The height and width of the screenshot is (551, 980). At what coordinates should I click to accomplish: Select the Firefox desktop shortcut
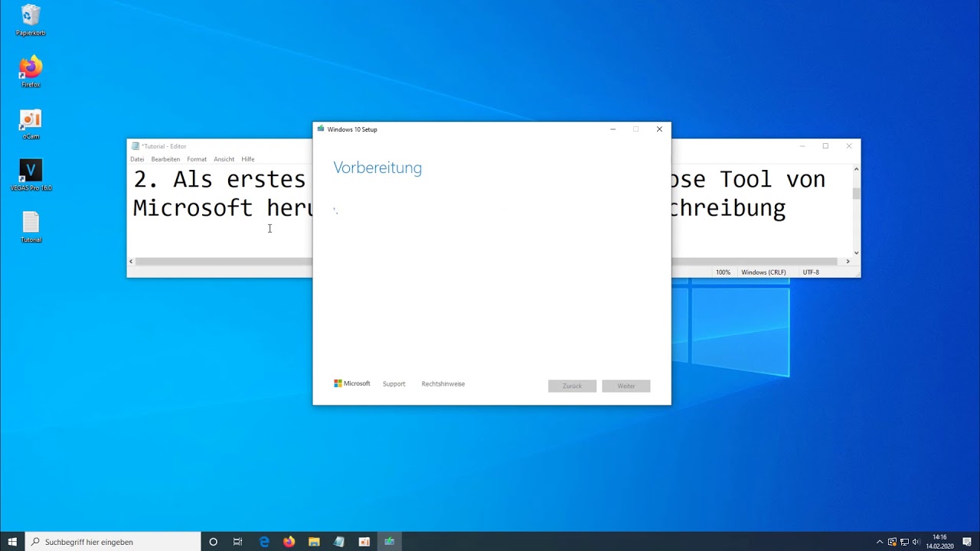[x=31, y=72]
